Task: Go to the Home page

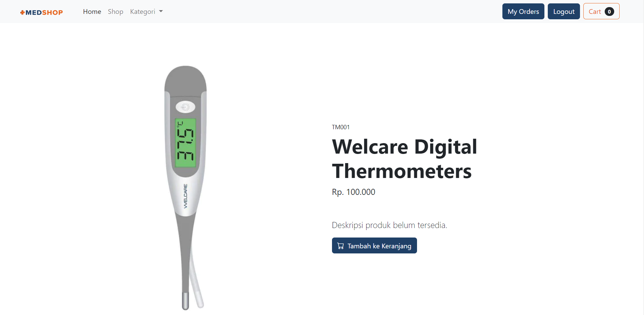Action: pos(92,12)
